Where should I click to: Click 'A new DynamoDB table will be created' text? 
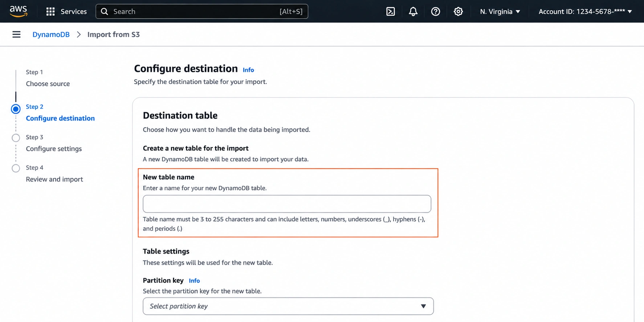225,159
